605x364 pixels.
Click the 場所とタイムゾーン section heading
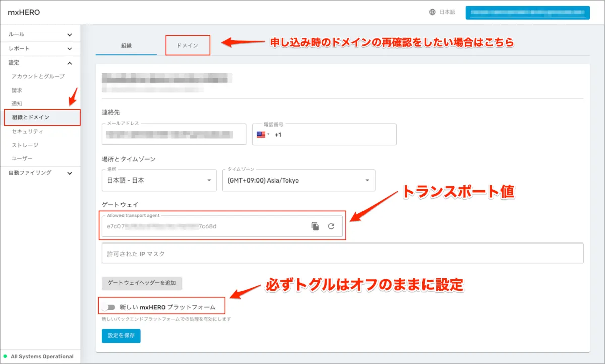pos(129,159)
